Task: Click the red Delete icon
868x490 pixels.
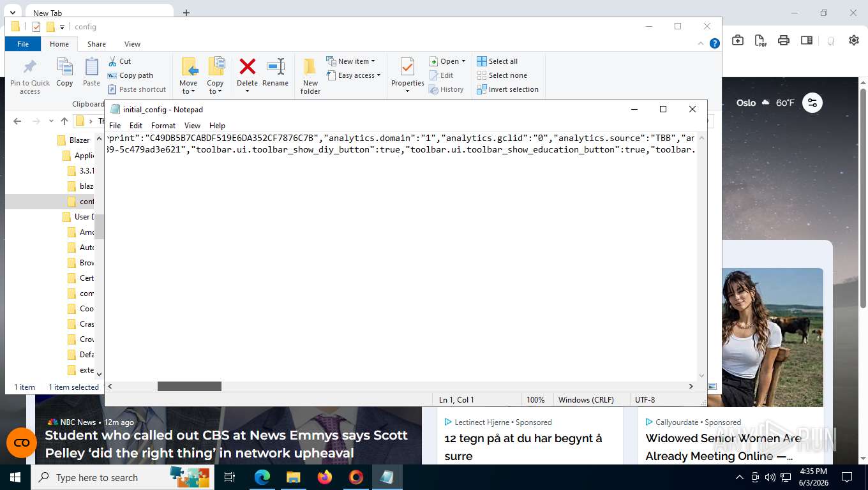Action: 247,66
